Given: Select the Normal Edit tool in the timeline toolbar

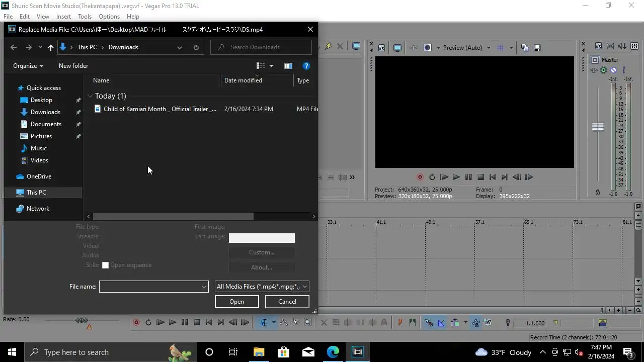Looking at the screenshot, I should coord(263,323).
